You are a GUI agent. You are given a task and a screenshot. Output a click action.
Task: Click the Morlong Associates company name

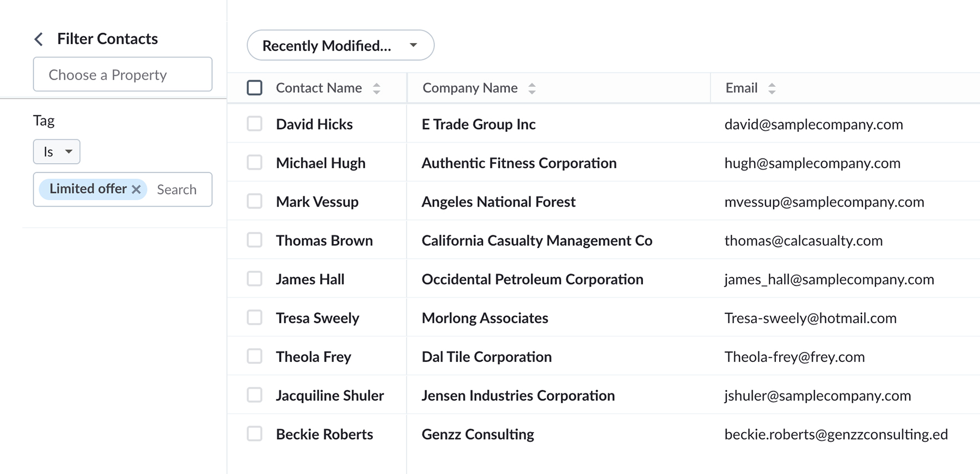click(485, 318)
